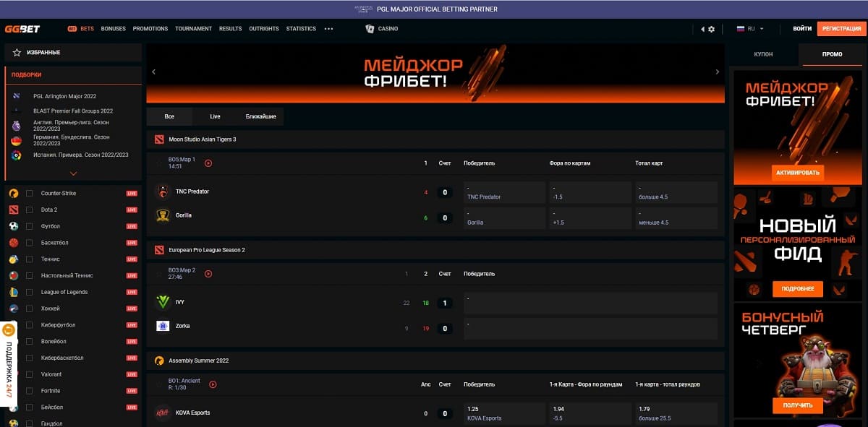Tick the League of Legends checkbox

(x=30, y=292)
